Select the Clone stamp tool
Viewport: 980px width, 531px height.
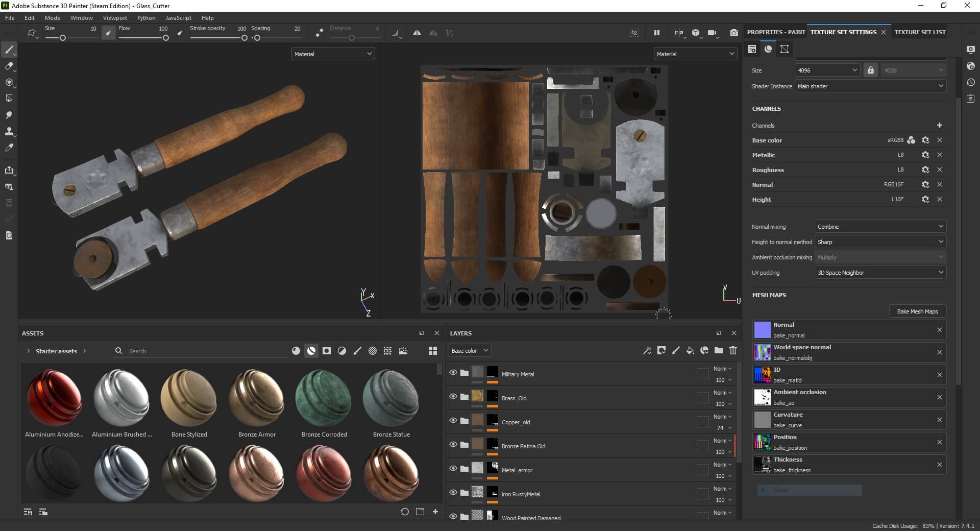pos(9,131)
